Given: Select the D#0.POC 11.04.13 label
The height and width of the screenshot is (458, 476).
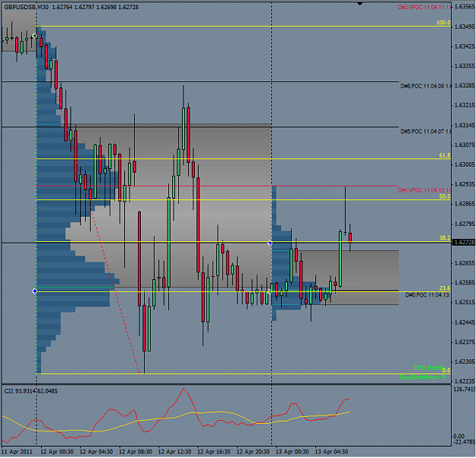Looking at the screenshot, I should coord(427,295).
